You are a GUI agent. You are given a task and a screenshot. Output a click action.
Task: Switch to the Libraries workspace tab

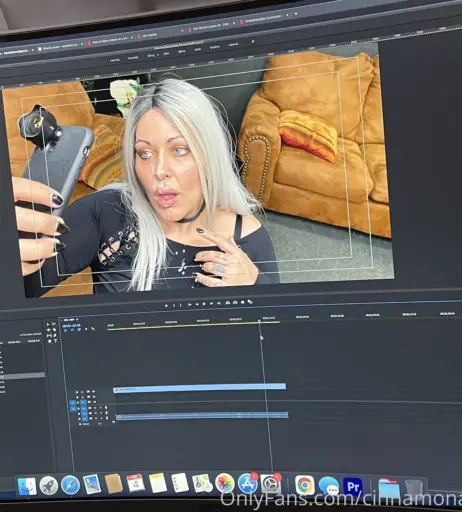point(233,44)
